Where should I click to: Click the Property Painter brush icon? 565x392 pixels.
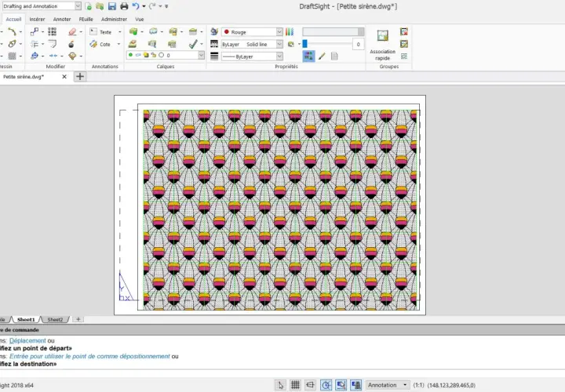click(x=322, y=56)
